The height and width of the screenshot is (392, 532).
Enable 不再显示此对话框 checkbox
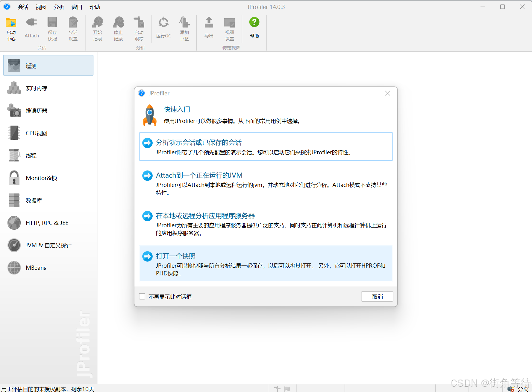pos(142,296)
